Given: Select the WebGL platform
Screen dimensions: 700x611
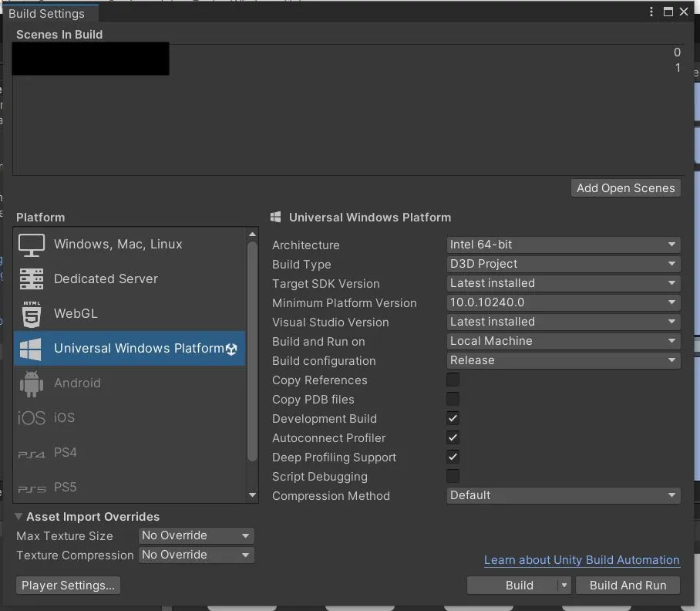Looking at the screenshot, I should point(130,314).
